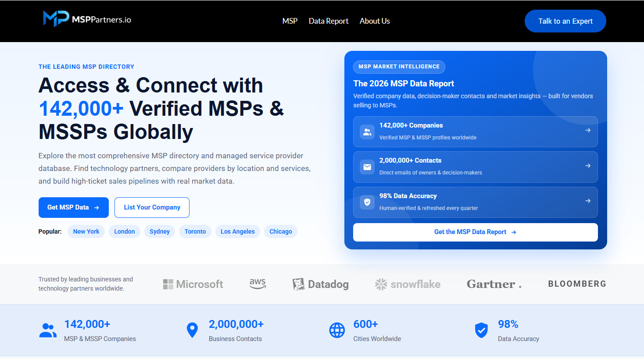Select the Chicago popular tag
Viewport: 644px width, 359px height.
281,231
